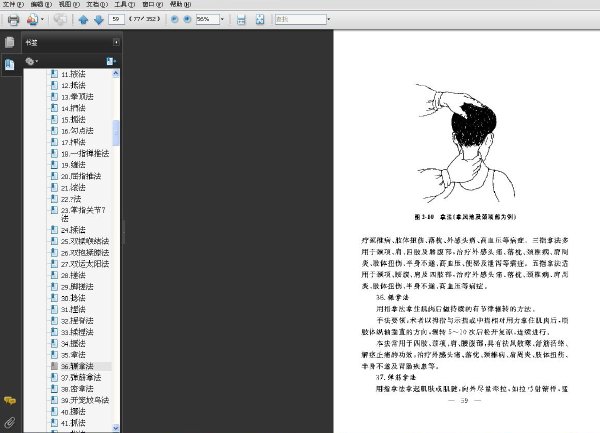This screenshot has width=600, height=433.
Task: Click bookmarks scrollbar down arrow
Action: pos(116,428)
